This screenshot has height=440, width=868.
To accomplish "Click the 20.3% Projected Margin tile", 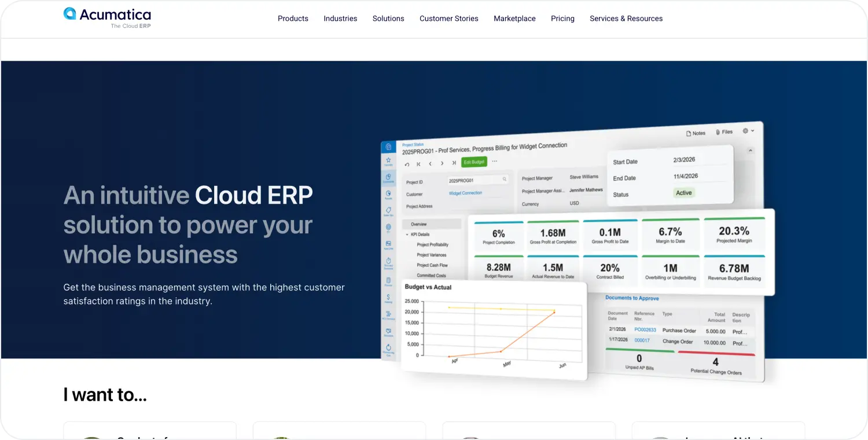I will tap(734, 234).
